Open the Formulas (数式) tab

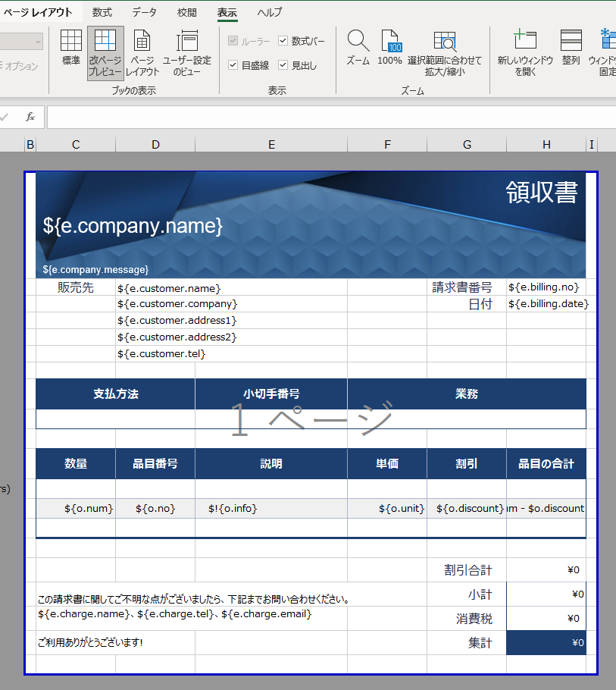point(102,12)
